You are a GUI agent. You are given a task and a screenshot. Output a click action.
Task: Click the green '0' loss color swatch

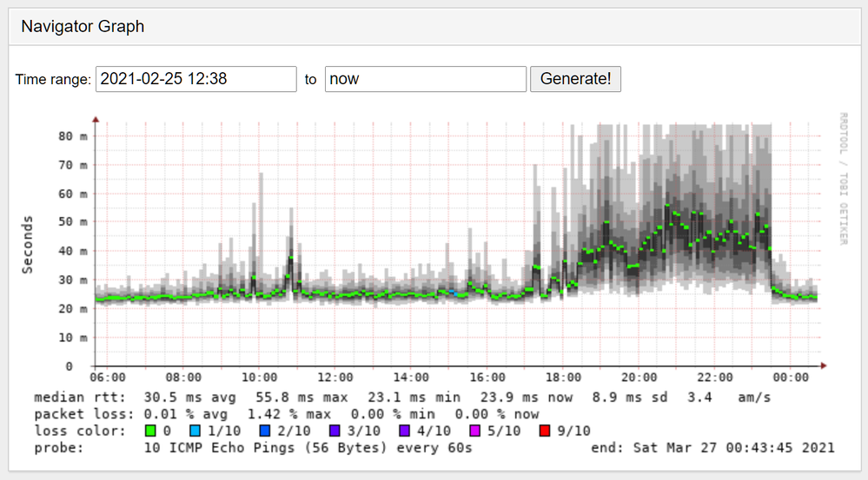click(x=150, y=431)
